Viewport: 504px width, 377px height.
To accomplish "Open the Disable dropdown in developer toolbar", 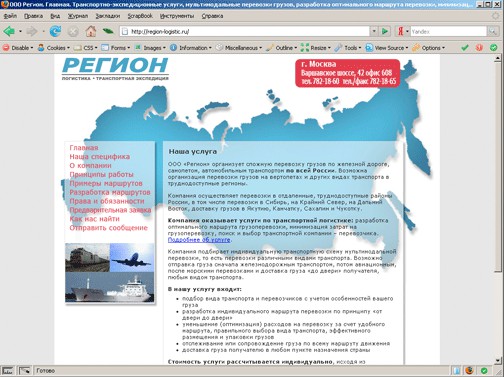I will tap(18, 48).
